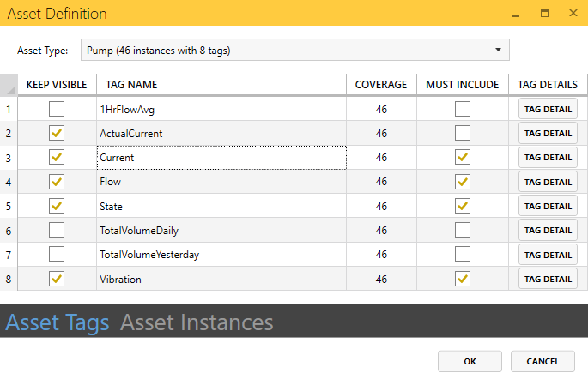Open the Asset Type dropdown

[x=294, y=51]
